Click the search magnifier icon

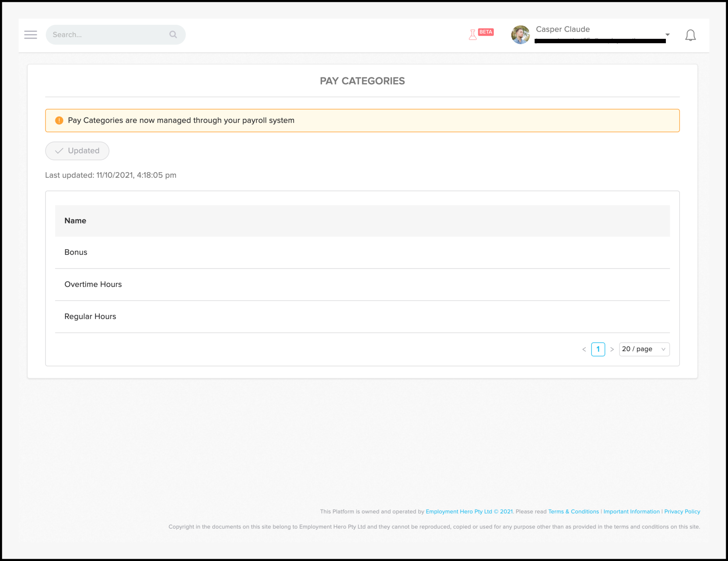coord(173,34)
